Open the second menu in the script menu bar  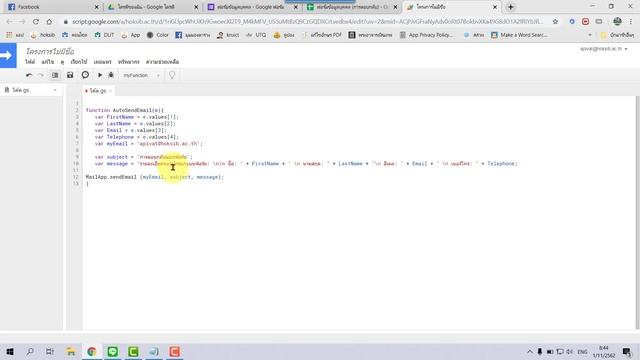pos(48,62)
